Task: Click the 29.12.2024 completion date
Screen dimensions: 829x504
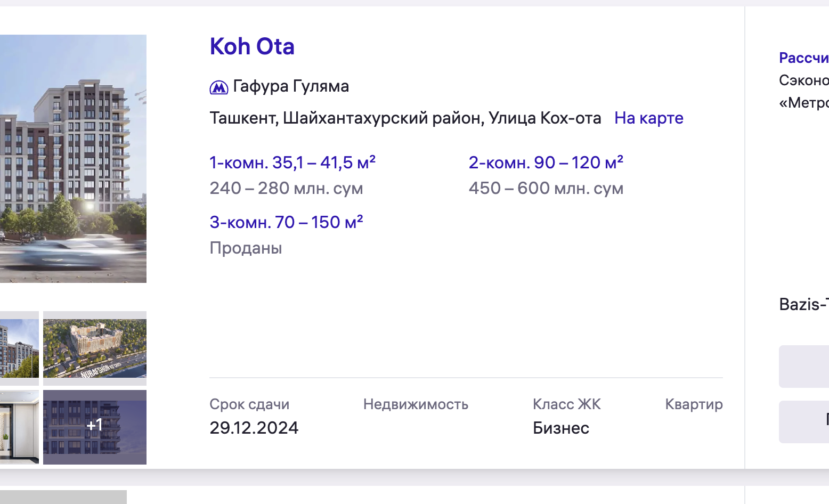Action: [254, 428]
